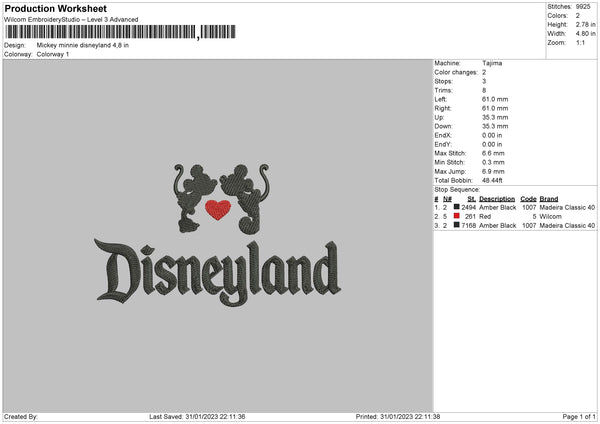Click the black swatch in stop row 3
Viewport: 600px width, 424px height.
[457, 225]
